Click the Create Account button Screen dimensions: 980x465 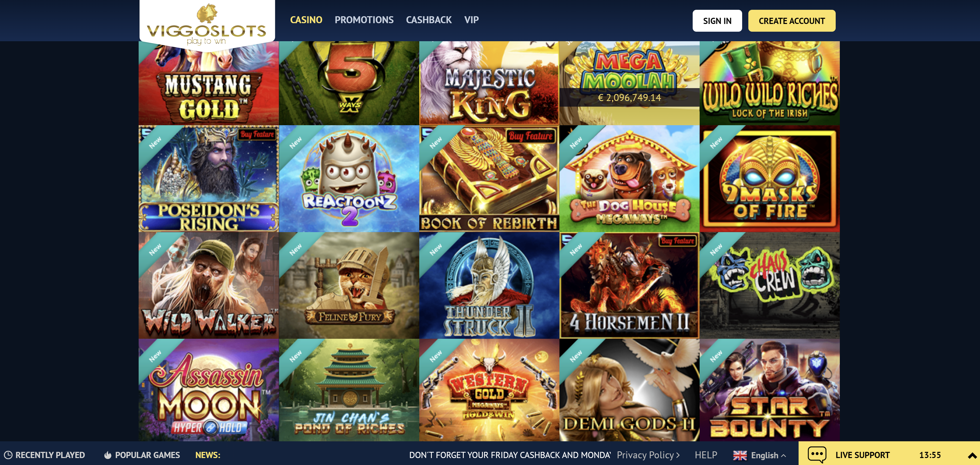pos(791,21)
